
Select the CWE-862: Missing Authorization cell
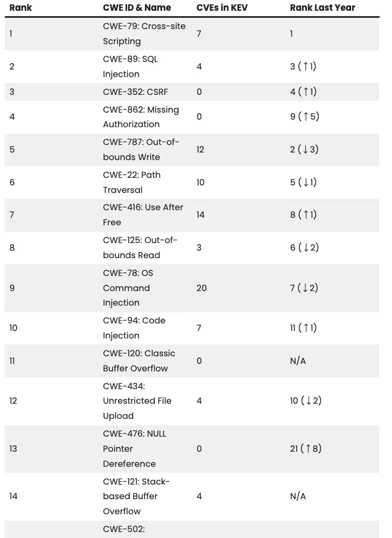coord(141,117)
